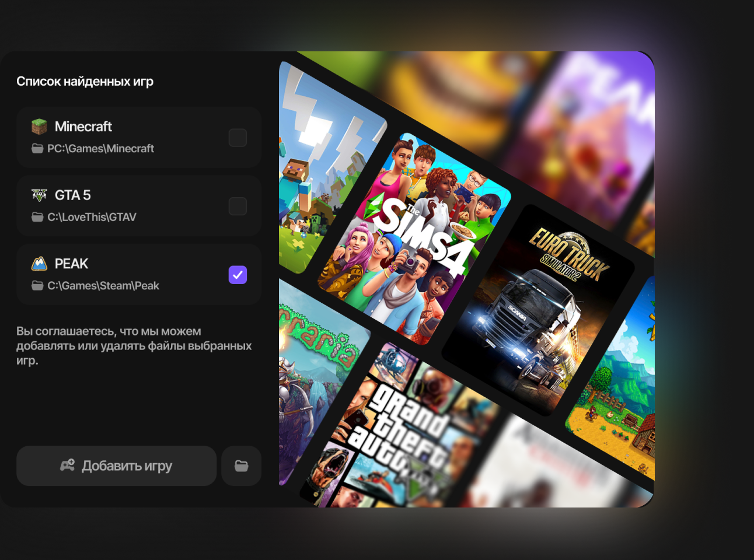Click The Sims 4 cover art
754x560 pixels.
(x=414, y=239)
